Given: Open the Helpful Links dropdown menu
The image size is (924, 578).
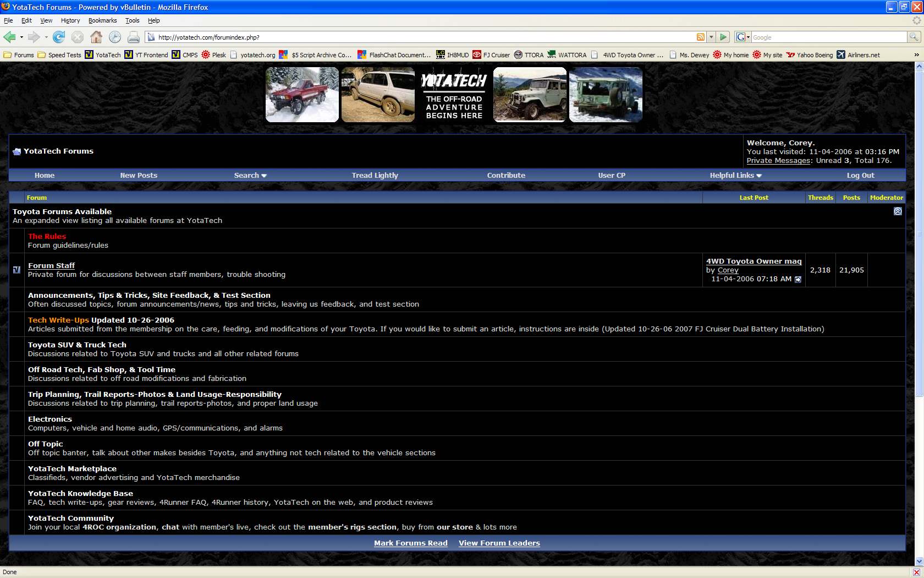Looking at the screenshot, I should pyautogui.click(x=735, y=175).
